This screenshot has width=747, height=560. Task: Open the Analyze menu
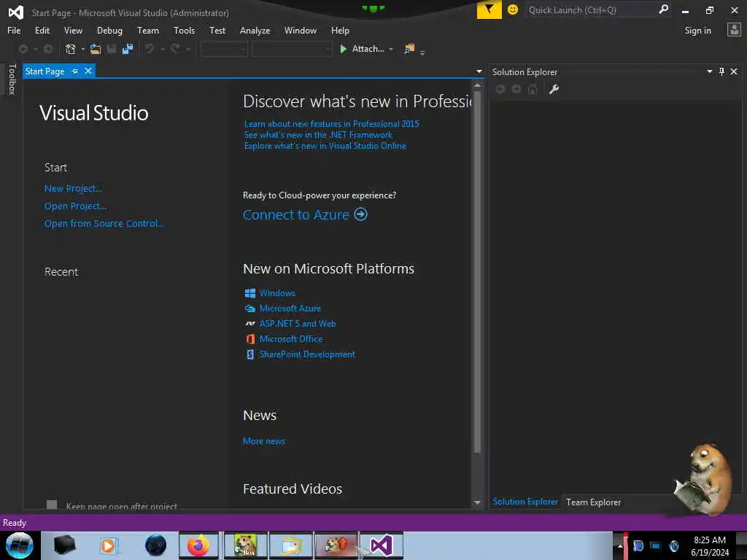(x=255, y=31)
